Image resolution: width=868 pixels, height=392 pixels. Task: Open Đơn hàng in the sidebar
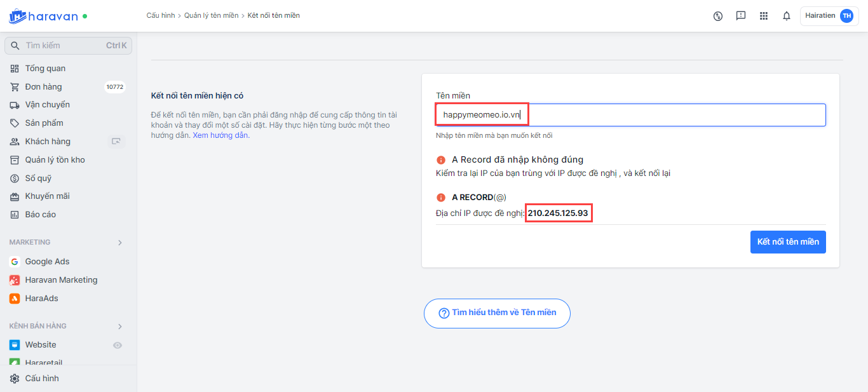coord(43,87)
